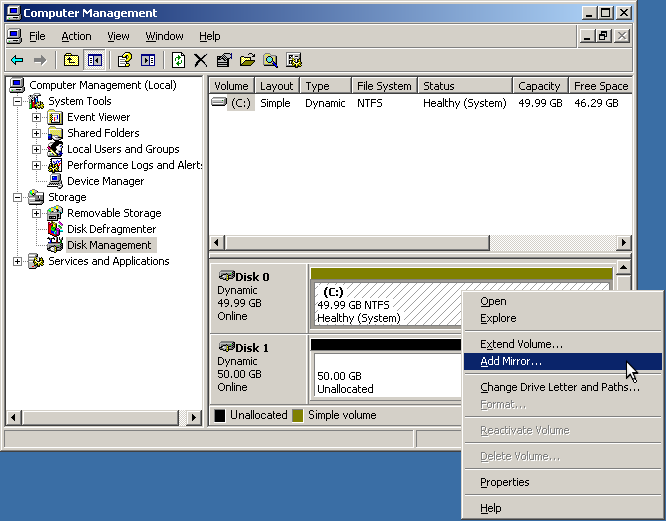The image size is (666, 521).
Task: Click the disk settings toolbar icon
Action: click(x=293, y=60)
